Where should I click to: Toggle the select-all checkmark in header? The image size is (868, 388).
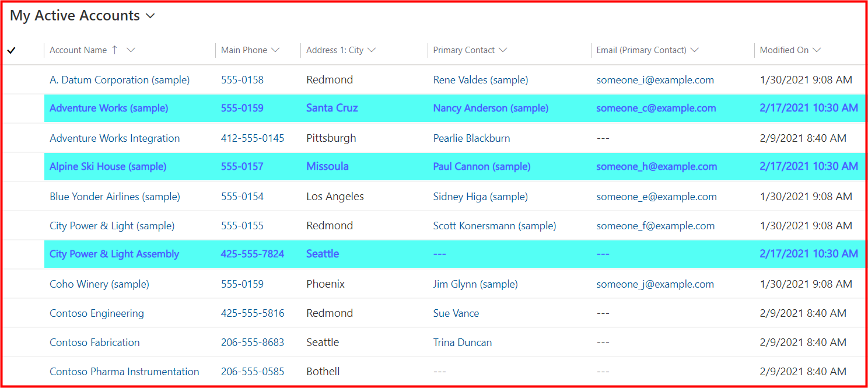(11, 51)
